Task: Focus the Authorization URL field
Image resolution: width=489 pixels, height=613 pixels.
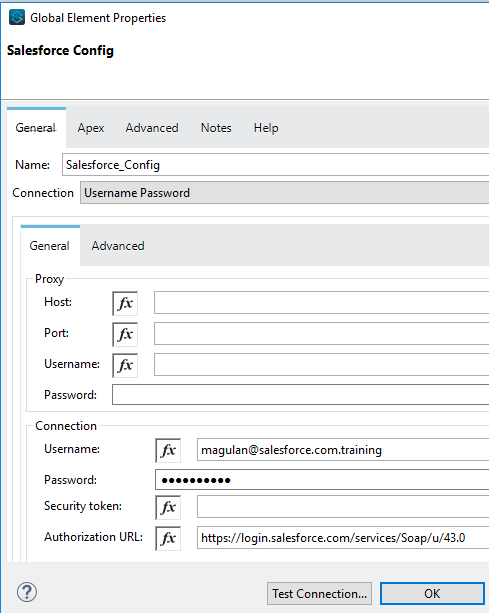Action: point(343,538)
